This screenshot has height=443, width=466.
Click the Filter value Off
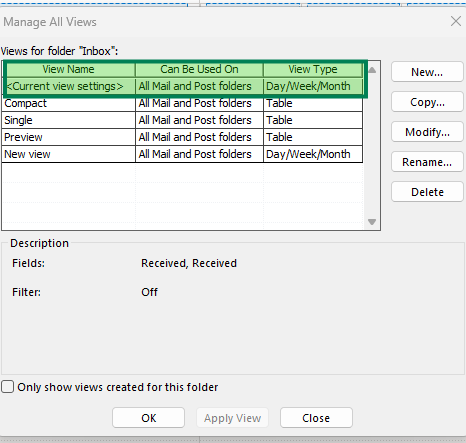[x=149, y=292]
